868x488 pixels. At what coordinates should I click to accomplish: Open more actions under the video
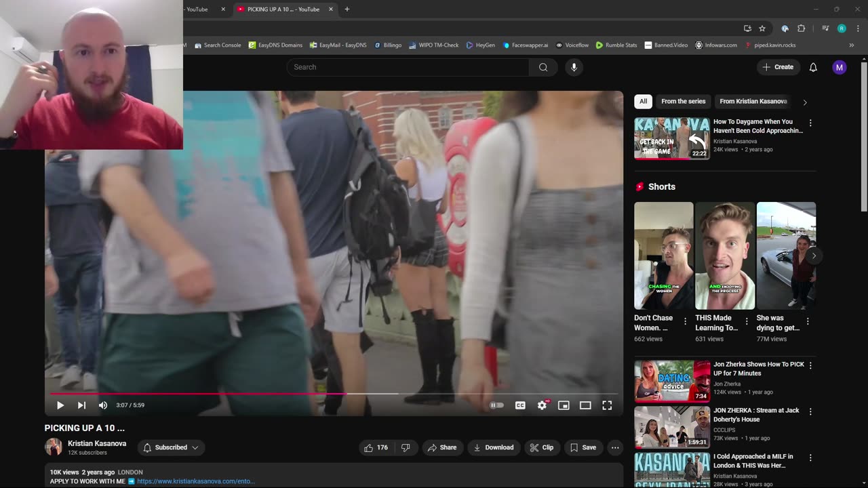(615, 447)
